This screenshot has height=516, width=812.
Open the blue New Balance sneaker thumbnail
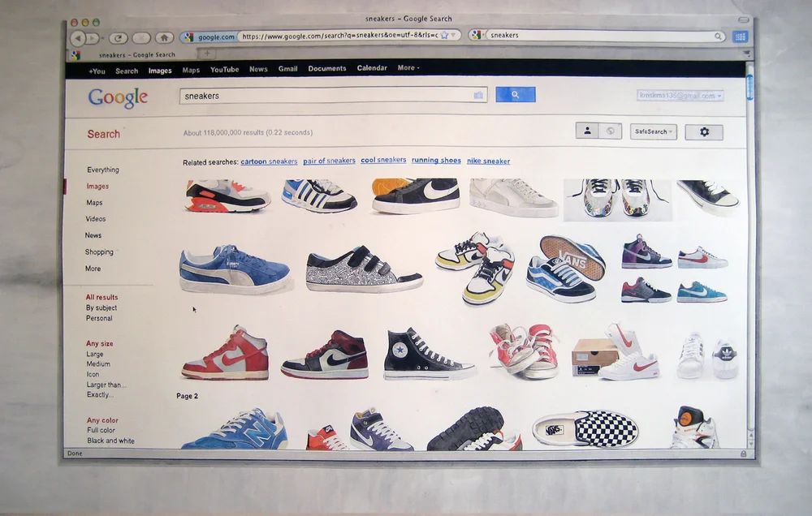tap(235, 429)
